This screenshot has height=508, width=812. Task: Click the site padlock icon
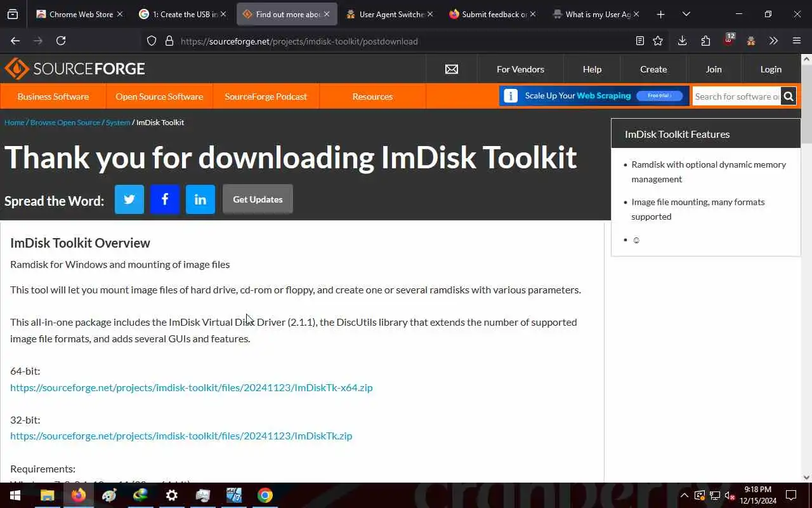(x=169, y=41)
